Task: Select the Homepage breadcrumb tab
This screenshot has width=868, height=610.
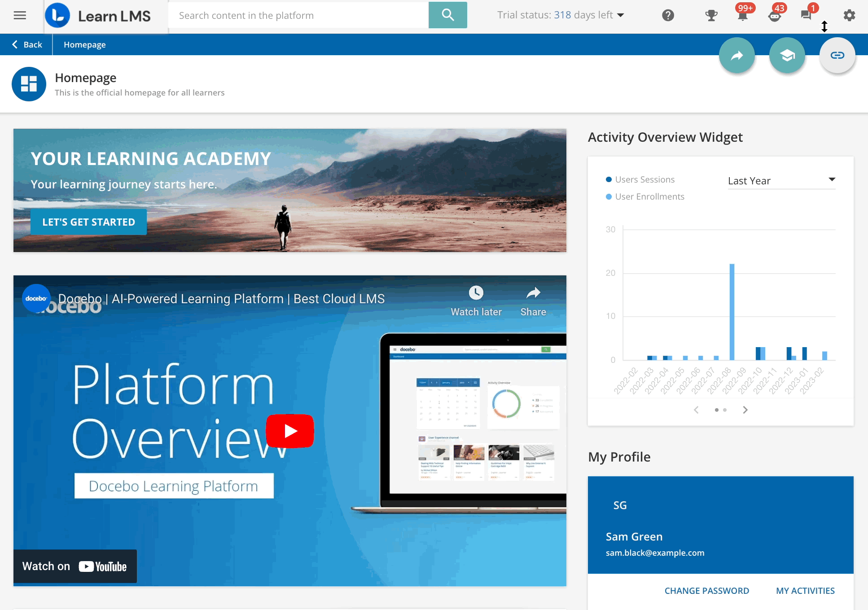Action: click(x=85, y=44)
